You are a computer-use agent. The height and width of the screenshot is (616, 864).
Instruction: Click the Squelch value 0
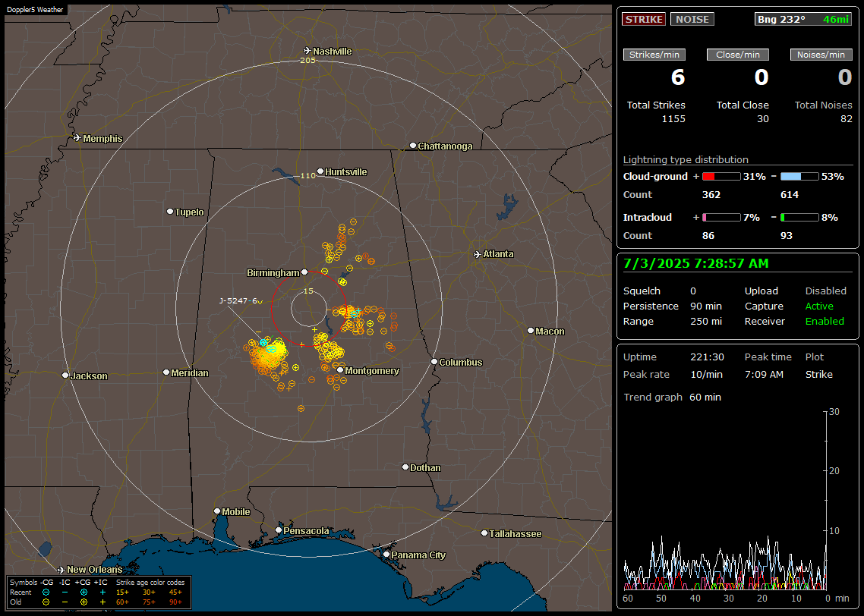coord(693,291)
